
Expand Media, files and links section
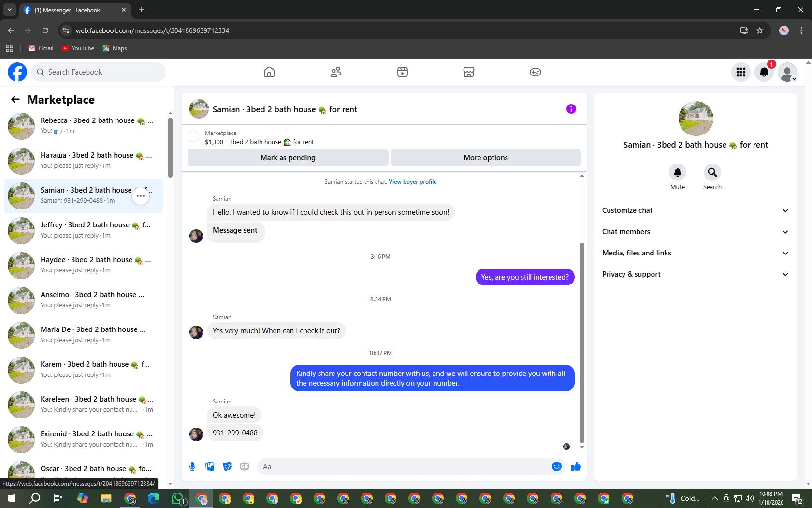(x=695, y=253)
